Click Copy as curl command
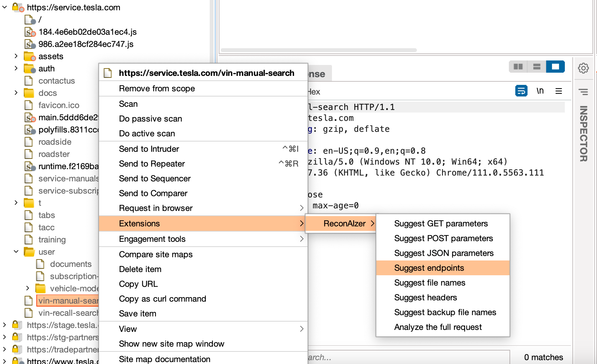Viewport: 597px width, 364px height. pyautogui.click(x=162, y=299)
